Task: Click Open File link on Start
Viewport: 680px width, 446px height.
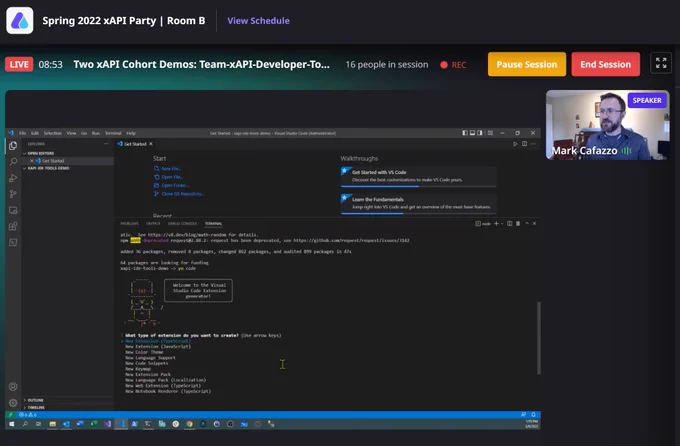Action: point(168,177)
